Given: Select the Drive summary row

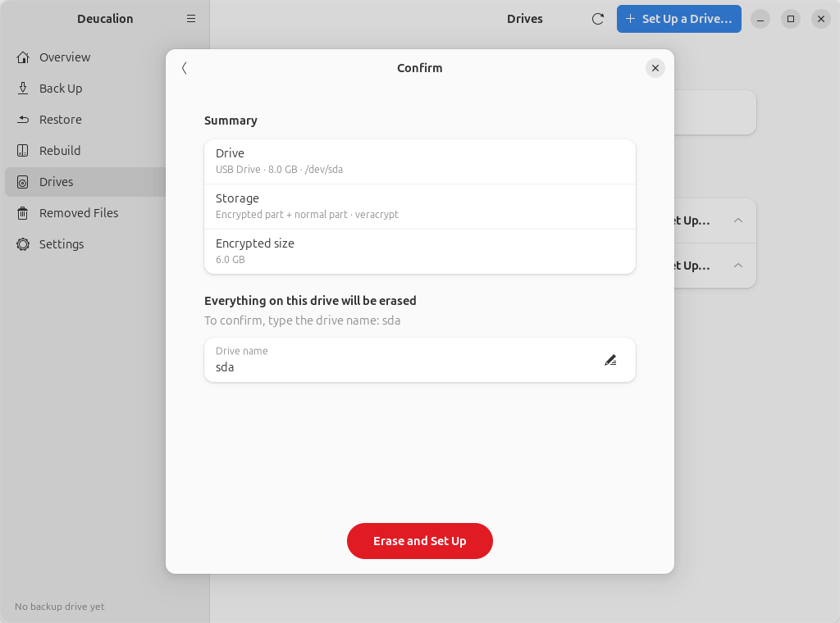Looking at the screenshot, I should click(x=419, y=161).
